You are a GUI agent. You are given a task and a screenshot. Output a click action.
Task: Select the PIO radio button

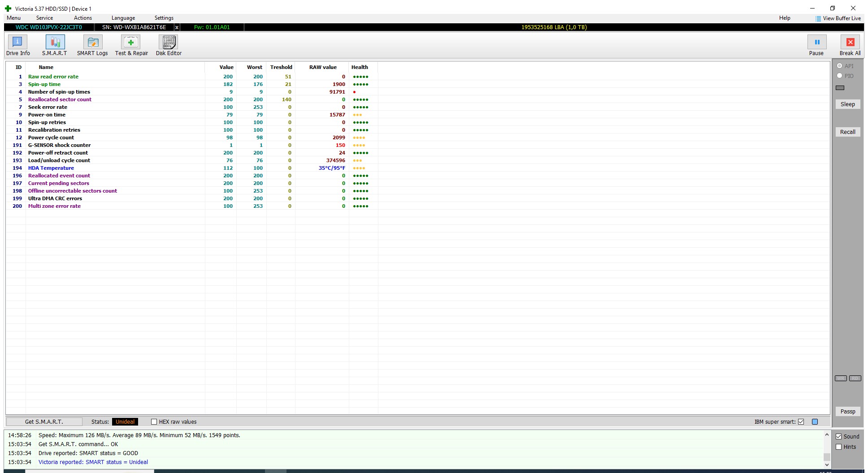pos(839,76)
